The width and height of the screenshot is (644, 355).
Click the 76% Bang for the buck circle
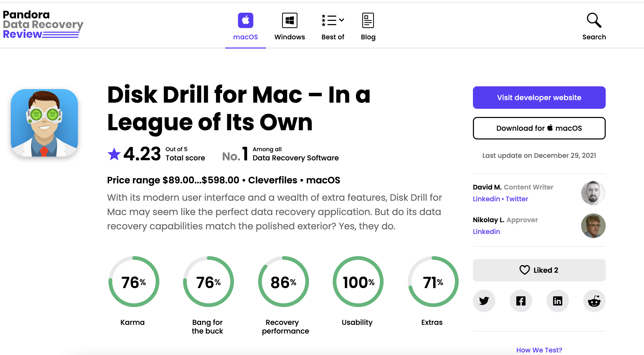click(x=208, y=282)
